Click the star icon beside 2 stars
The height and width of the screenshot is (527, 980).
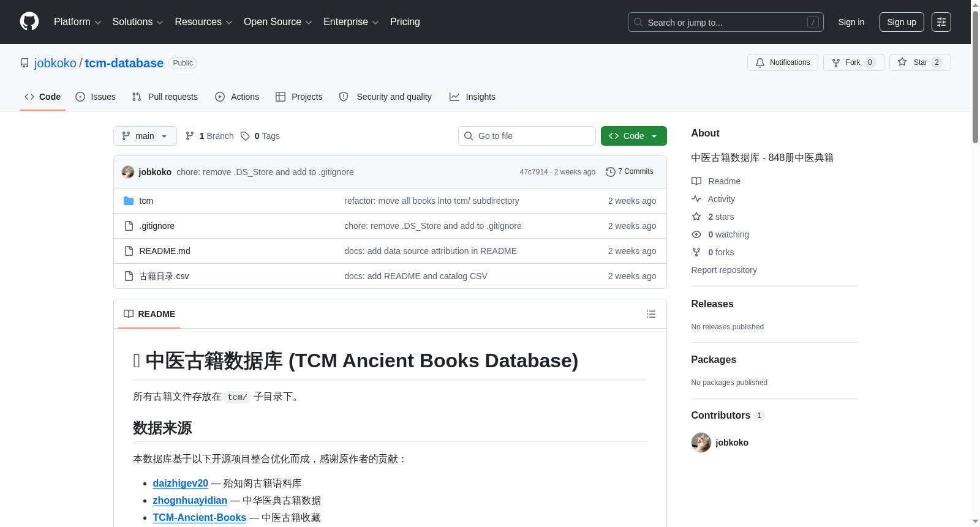[696, 217]
